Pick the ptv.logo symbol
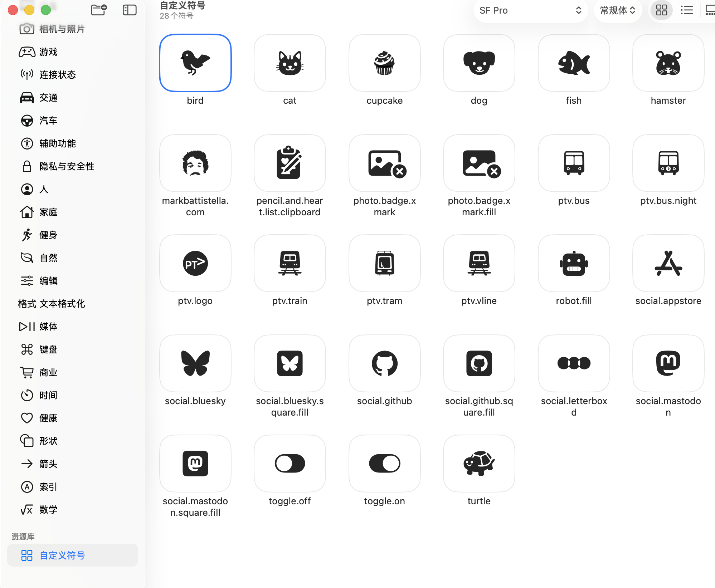 coord(195,263)
